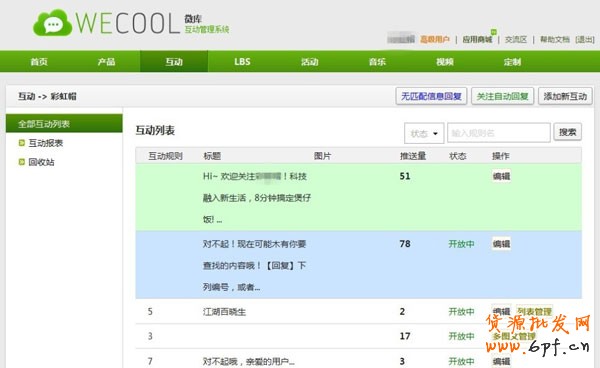This screenshot has width=600, height=368.
Task: Click the '对不起！现在可能木有你要' message text
Action: point(254,265)
